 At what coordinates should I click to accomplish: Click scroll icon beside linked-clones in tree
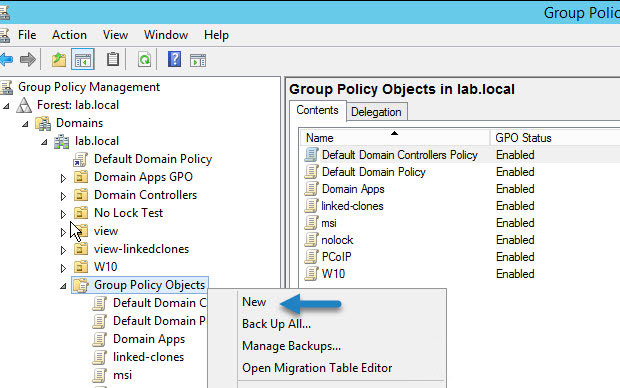click(100, 357)
